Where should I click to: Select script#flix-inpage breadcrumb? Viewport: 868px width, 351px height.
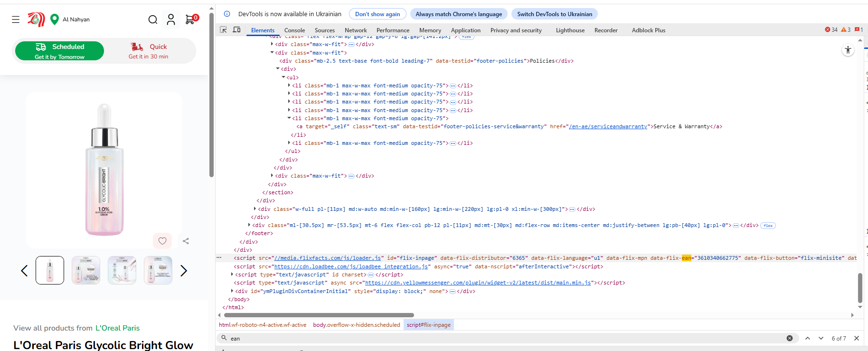click(429, 325)
